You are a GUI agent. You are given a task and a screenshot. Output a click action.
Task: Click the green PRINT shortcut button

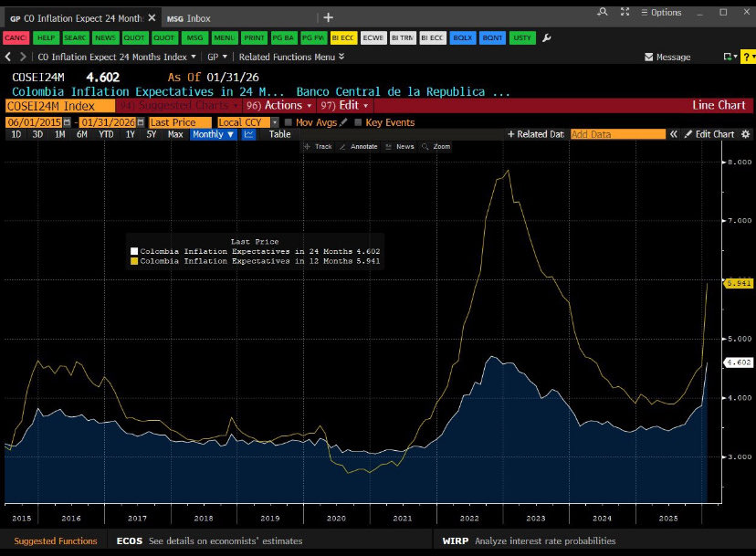point(254,37)
